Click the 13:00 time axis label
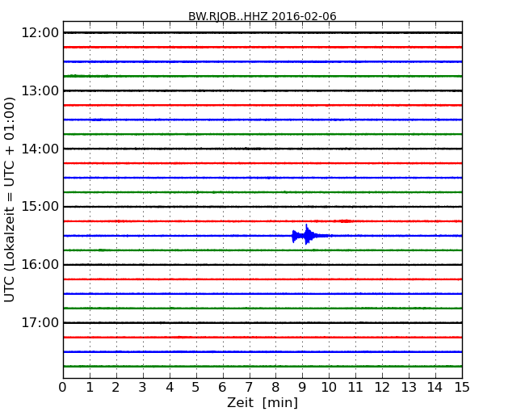Screen dimensions: 525x420 click(x=40, y=90)
